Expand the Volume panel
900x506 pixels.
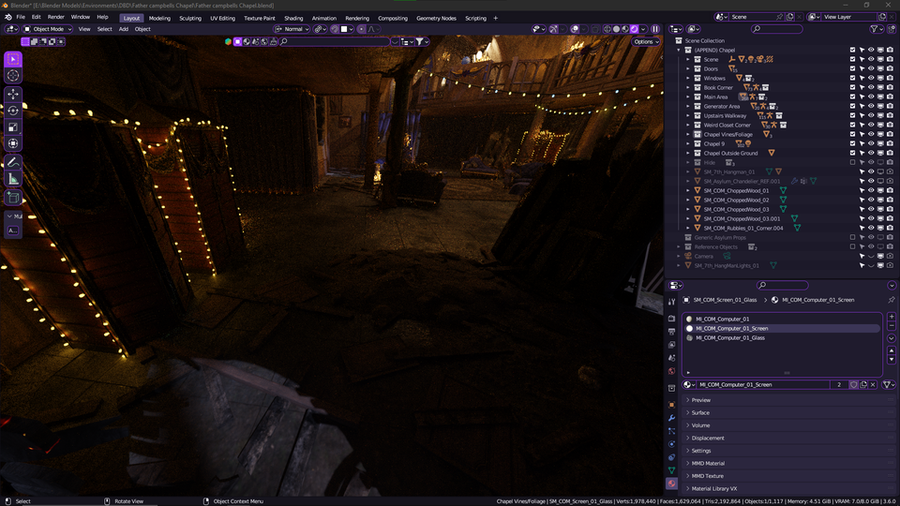(789, 425)
